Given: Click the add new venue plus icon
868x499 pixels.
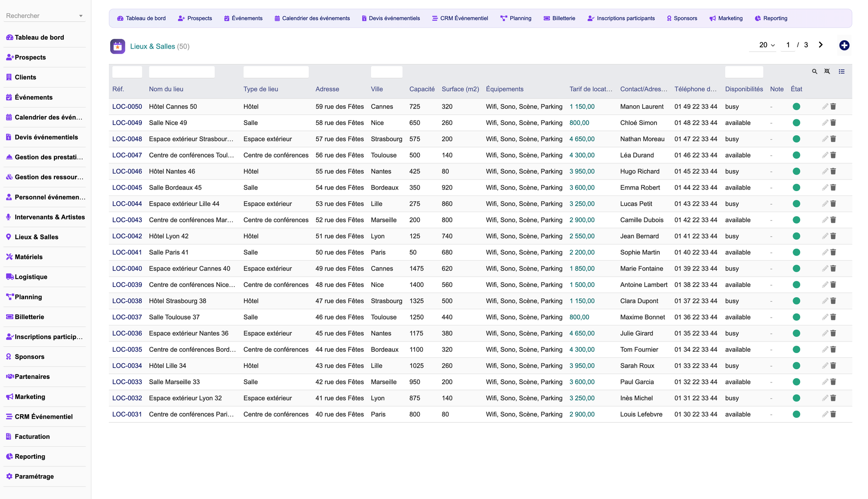Looking at the screenshot, I should point(844,45).
